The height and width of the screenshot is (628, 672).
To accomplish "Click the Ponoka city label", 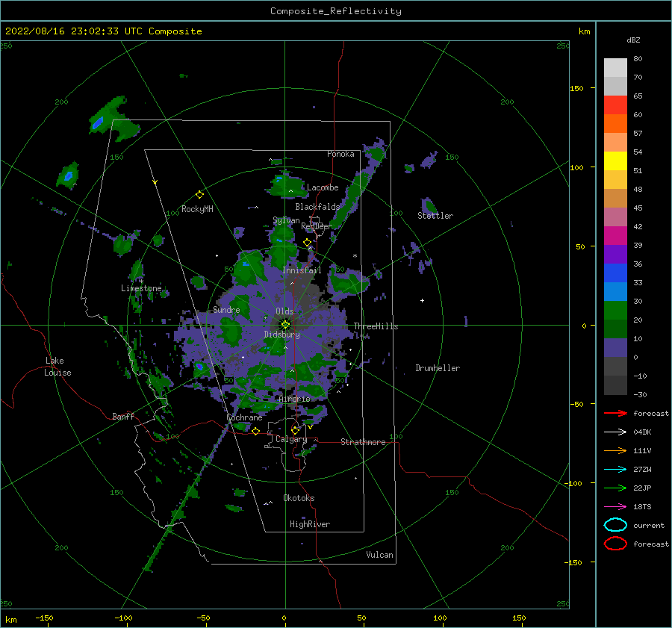I will pos(340,154).
